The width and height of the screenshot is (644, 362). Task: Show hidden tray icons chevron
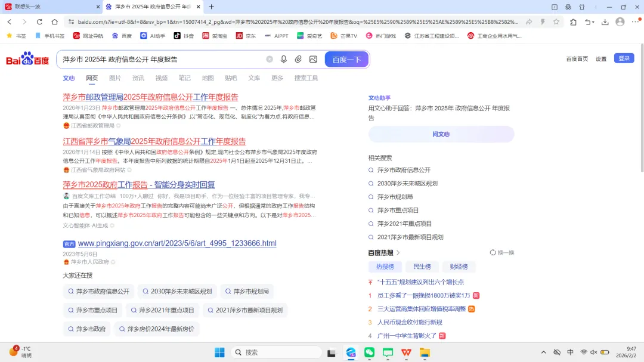[x=543, y=352]
